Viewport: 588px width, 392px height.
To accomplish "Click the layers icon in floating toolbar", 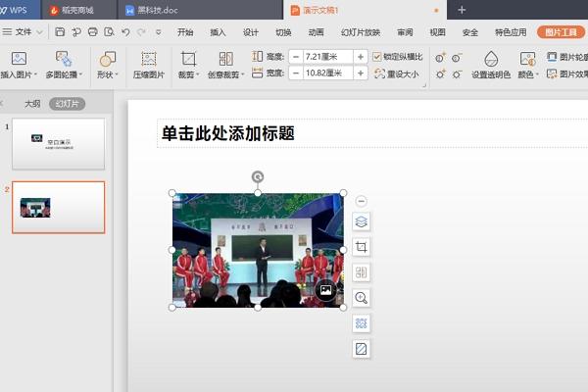I will pos(362,221).
